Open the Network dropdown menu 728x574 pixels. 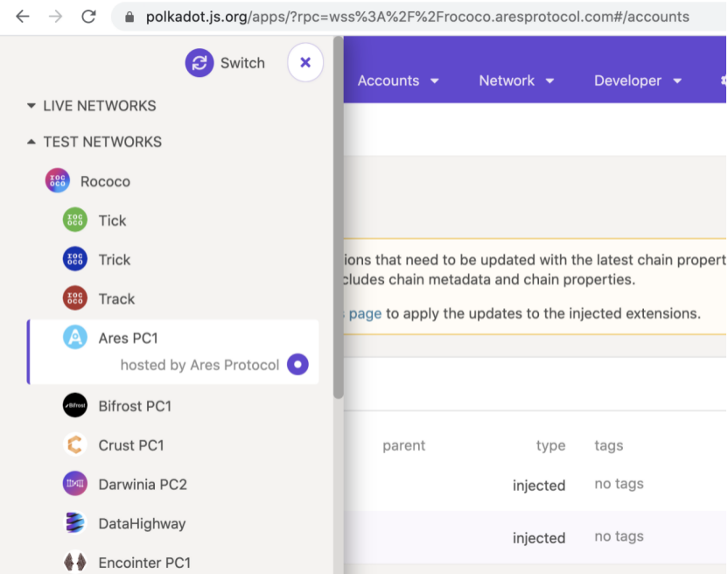[516, 80]
